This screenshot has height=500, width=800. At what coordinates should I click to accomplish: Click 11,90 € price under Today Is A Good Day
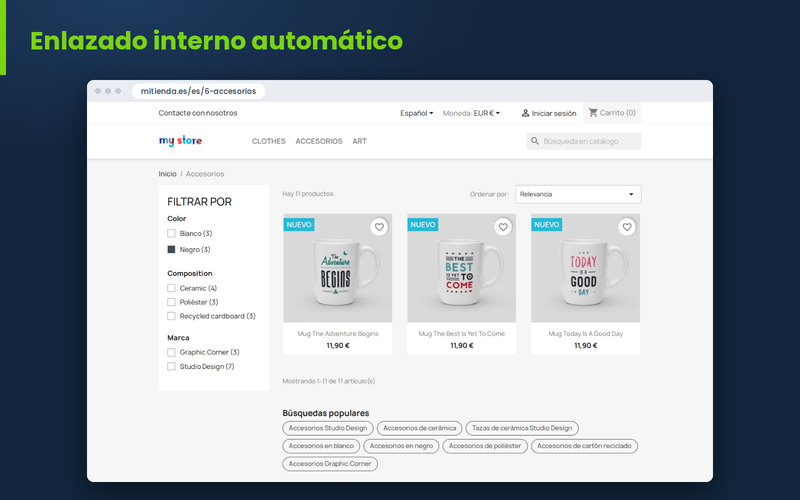[x=586, y=345]
